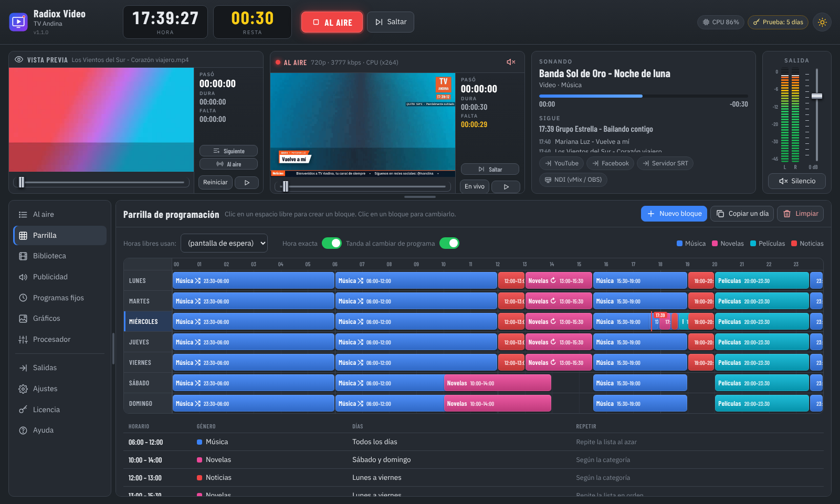Open the Procesador audio settings
The width and height of the screenshot is (840, 504).
tap(60, 339)
